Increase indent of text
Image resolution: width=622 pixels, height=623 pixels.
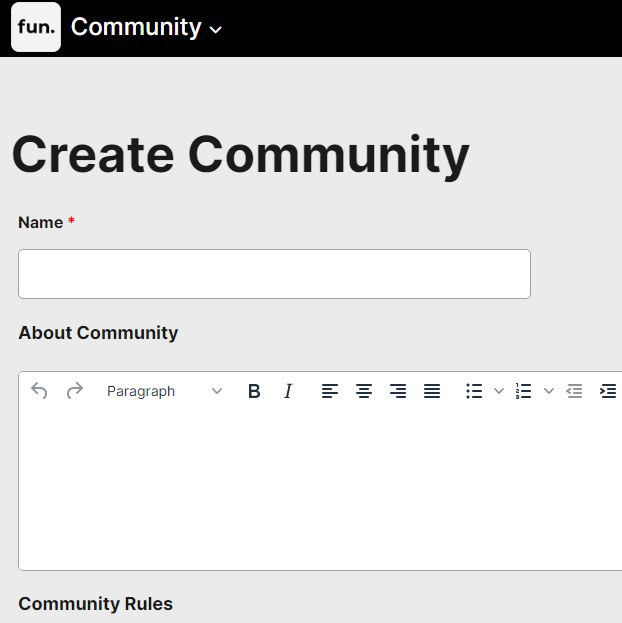point(608,391)
